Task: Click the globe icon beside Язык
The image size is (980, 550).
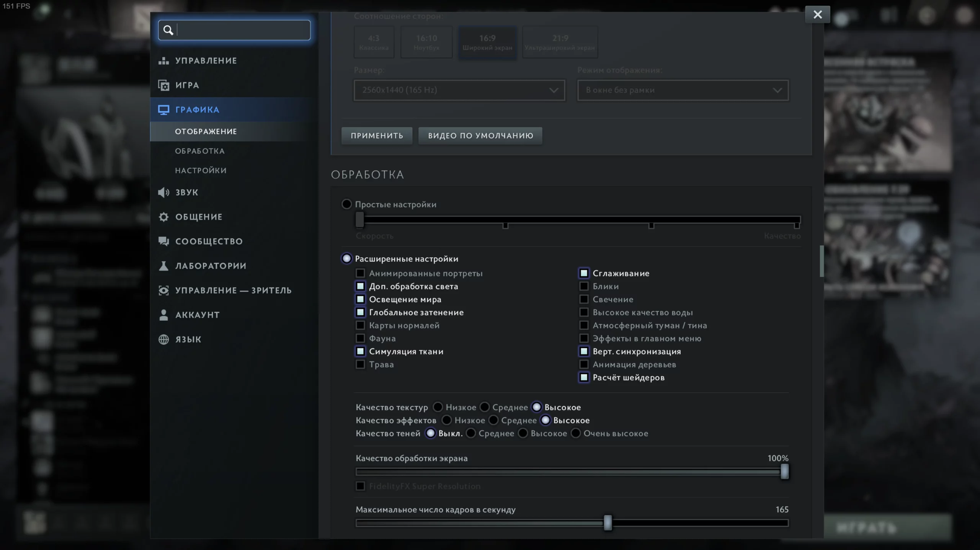Action: (x=163, y=339)
